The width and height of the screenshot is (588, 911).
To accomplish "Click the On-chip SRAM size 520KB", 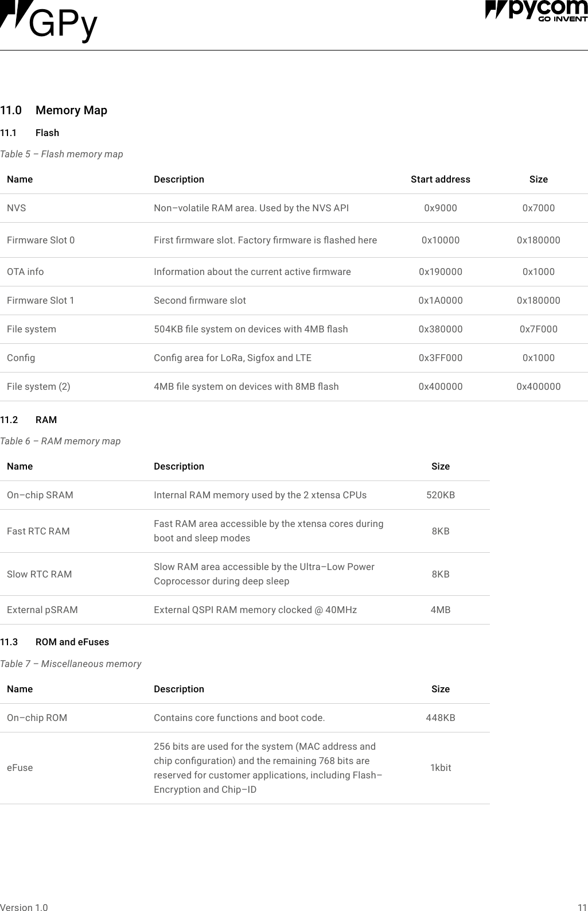I will click(440, 495).
